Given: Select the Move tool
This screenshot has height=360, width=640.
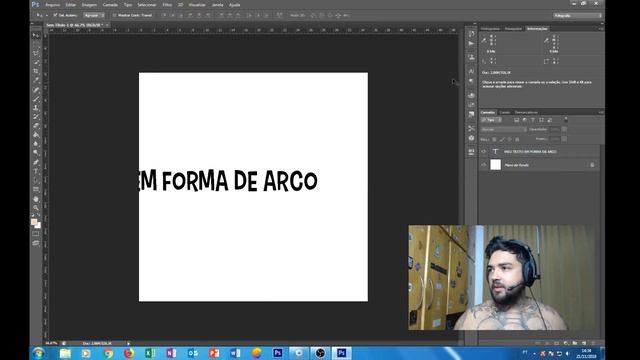Looking at the screenshot, I should pyautogui.click(x=36, y=35).
